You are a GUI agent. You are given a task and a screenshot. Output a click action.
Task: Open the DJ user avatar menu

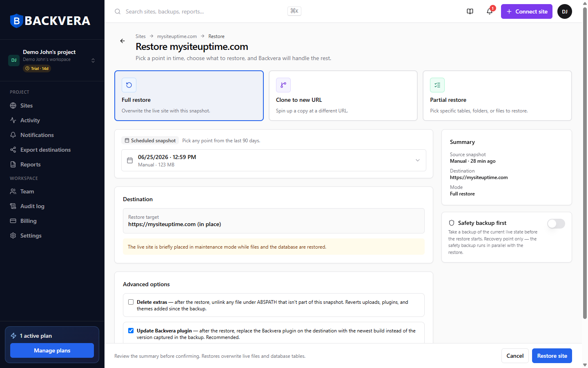coord(565,11)
